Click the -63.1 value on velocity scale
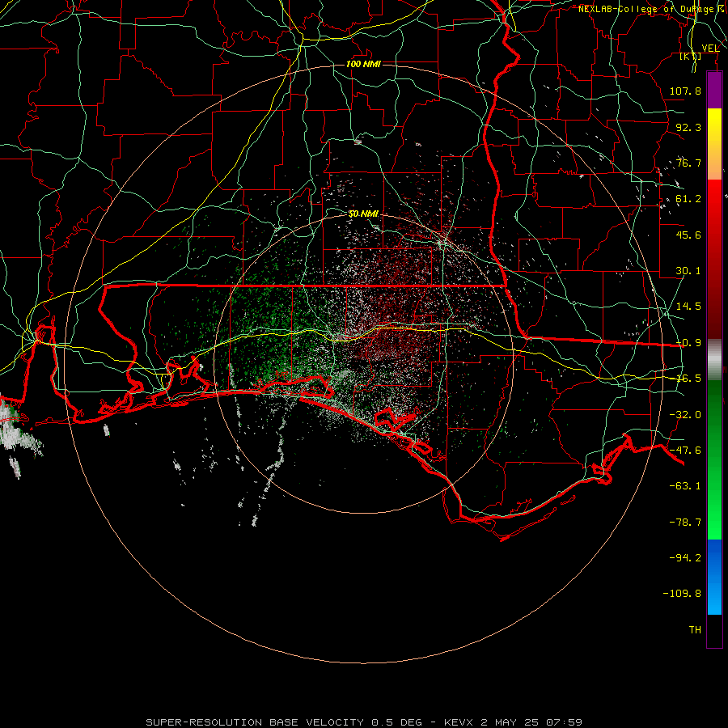The height and width of the screenshot is (728, 728). pyautogui.click(x=685, y=486)
